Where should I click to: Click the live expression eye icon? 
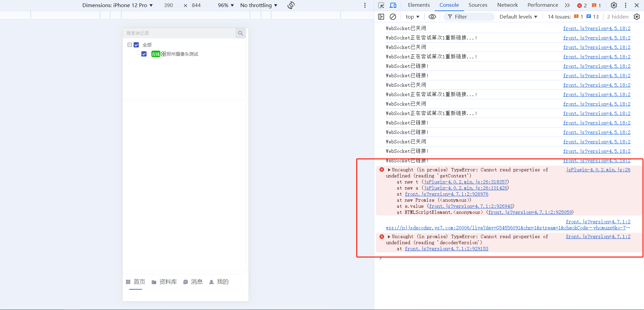click(432, 17)
